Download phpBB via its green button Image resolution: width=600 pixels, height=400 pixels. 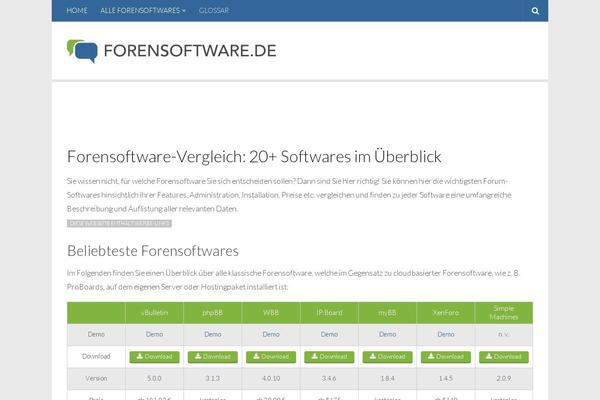212,357
